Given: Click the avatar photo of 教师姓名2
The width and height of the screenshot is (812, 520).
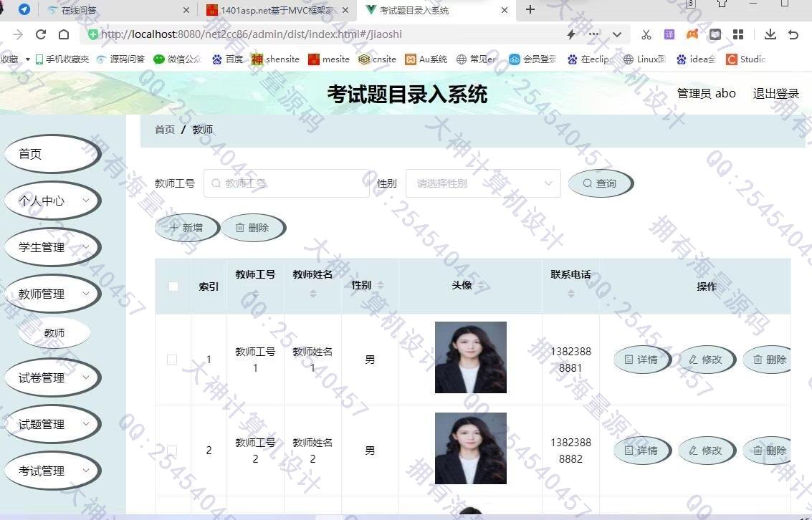Looking at the screenshot, I should 471,448.
